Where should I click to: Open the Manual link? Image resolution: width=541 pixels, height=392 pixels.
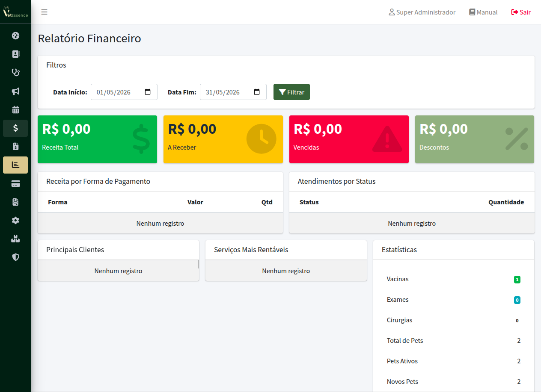(x=483, y=12)
